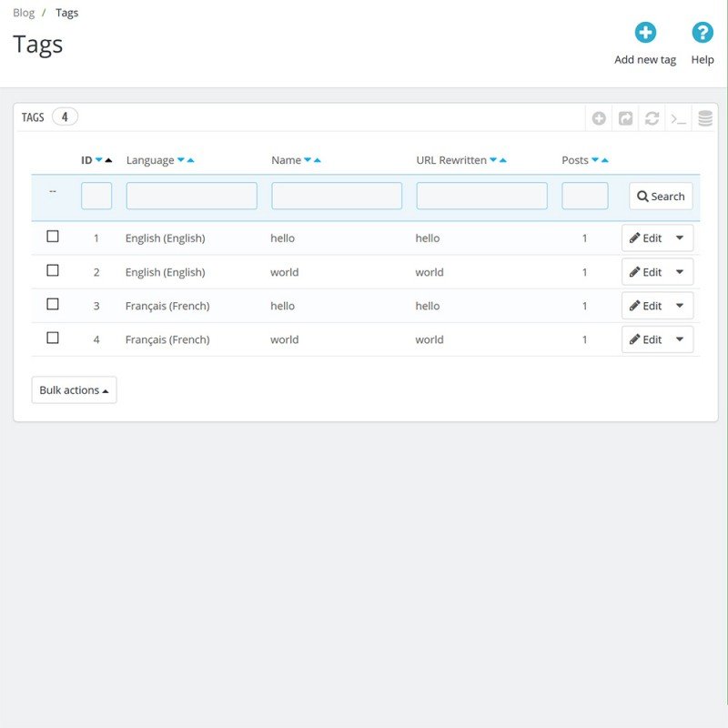Open the Help question mark icon
The width and height of the screenshot is (728, 728).
(x=702, y=33)
